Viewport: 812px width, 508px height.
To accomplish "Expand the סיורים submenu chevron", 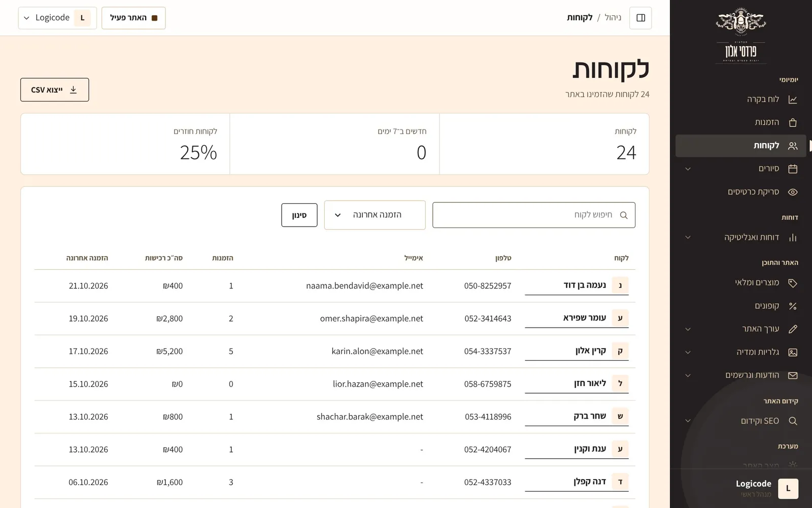I will pyautogui.click(x=688, y=169).
